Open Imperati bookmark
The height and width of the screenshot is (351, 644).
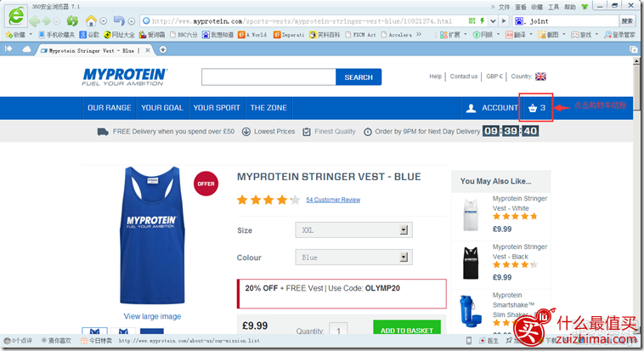point(289,35)
